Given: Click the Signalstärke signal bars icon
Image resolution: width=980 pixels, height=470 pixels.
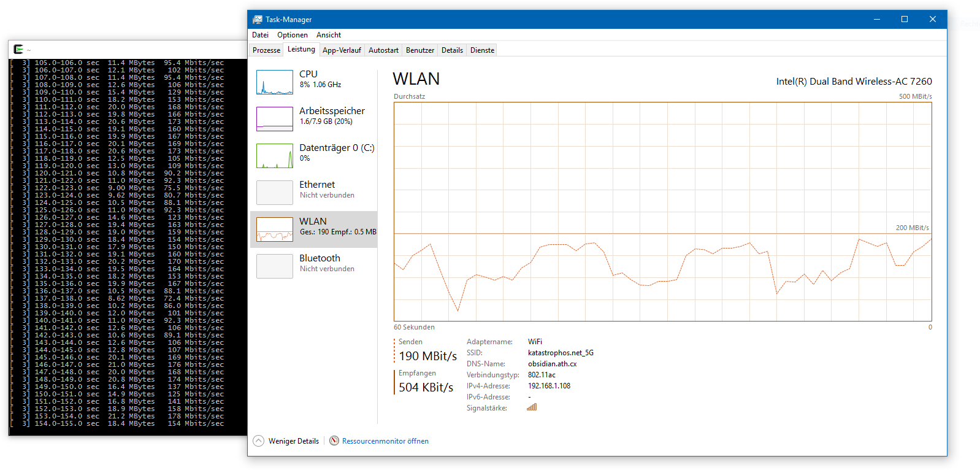Looking at the screenshot, I should [532, 407].
